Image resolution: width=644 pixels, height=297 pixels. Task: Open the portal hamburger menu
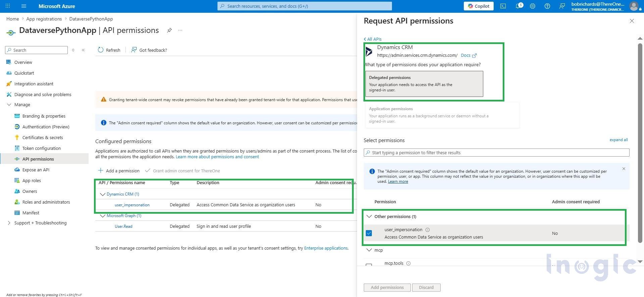point(23,6)
